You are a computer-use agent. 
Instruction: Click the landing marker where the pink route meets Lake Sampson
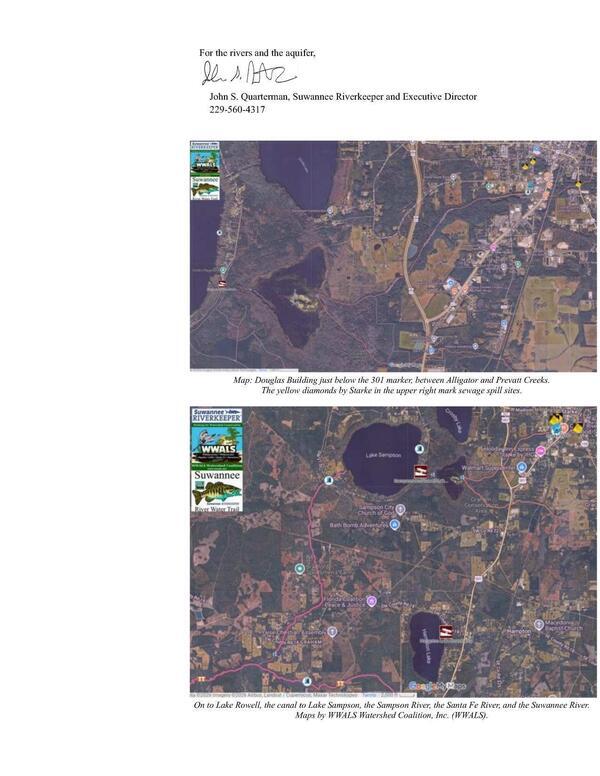[x=328, y=481]
